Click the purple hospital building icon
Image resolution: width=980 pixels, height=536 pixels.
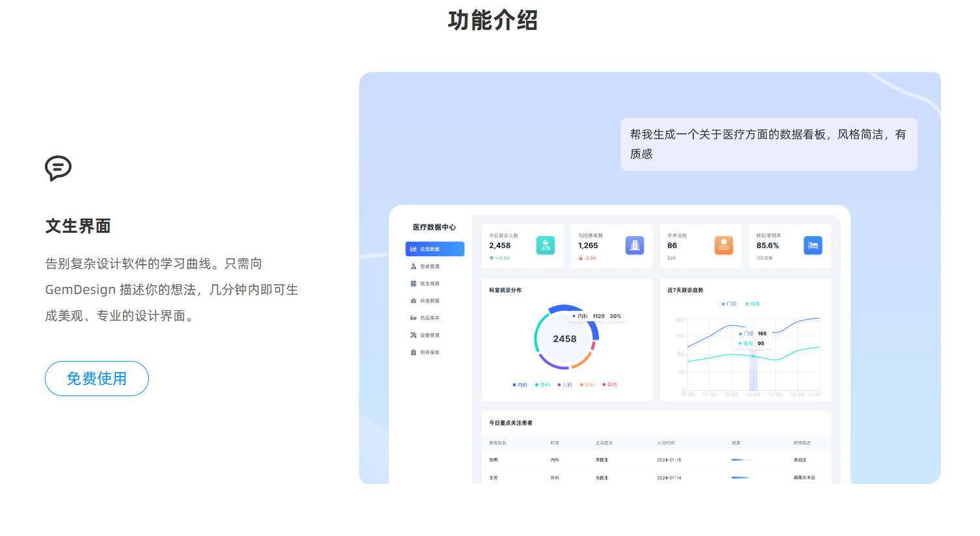click(x=635, y=245)
